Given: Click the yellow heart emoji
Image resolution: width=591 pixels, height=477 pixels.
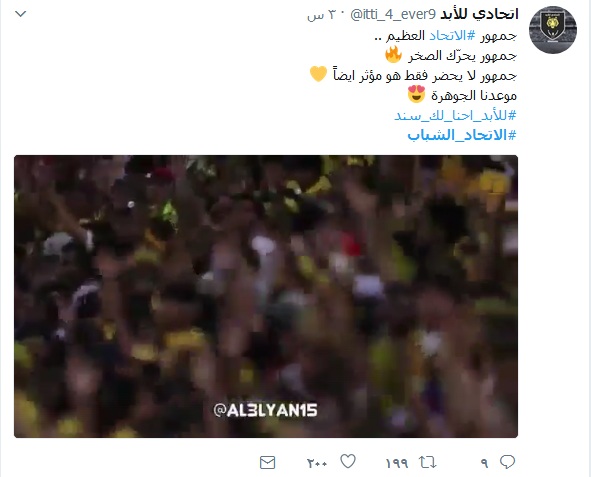Looking at the screenshot, I should [x=318, y=74].
